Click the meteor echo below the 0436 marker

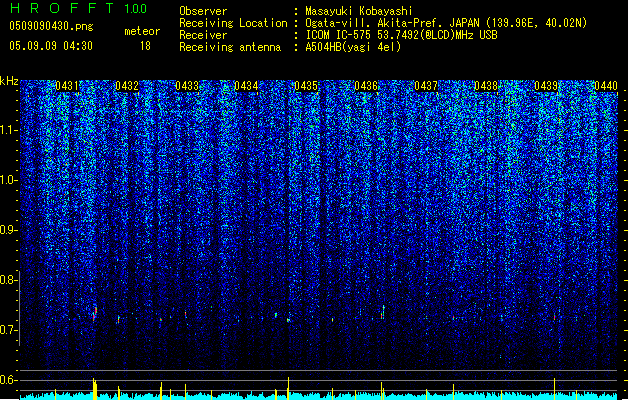(383, 312)
